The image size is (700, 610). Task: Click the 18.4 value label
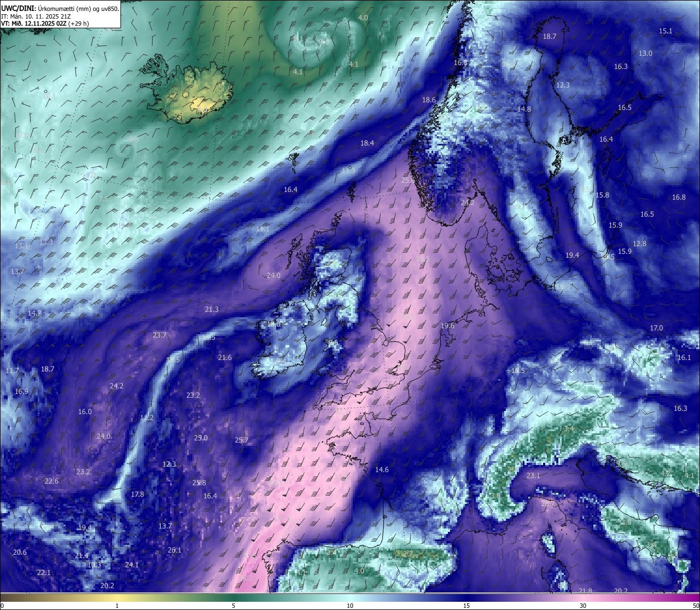[x=367, y=143]
